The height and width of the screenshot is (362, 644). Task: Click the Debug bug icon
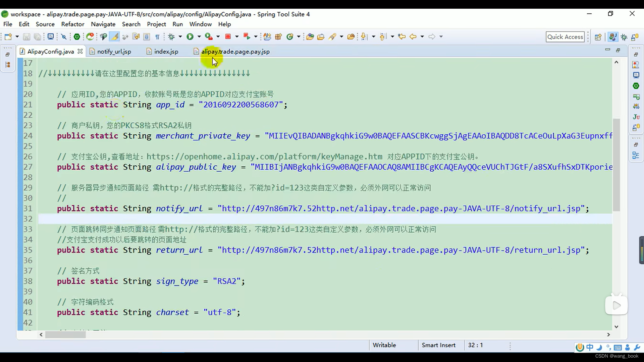point(171,37)
